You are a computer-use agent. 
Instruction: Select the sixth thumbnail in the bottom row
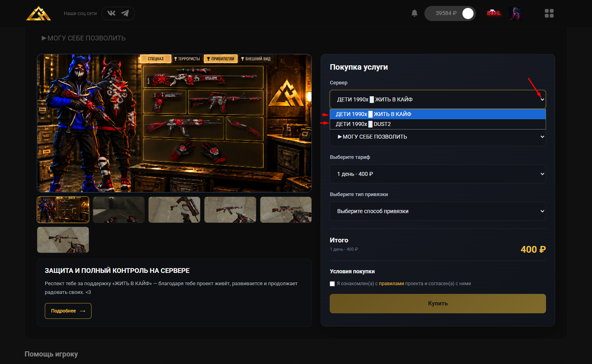(63, 240)
